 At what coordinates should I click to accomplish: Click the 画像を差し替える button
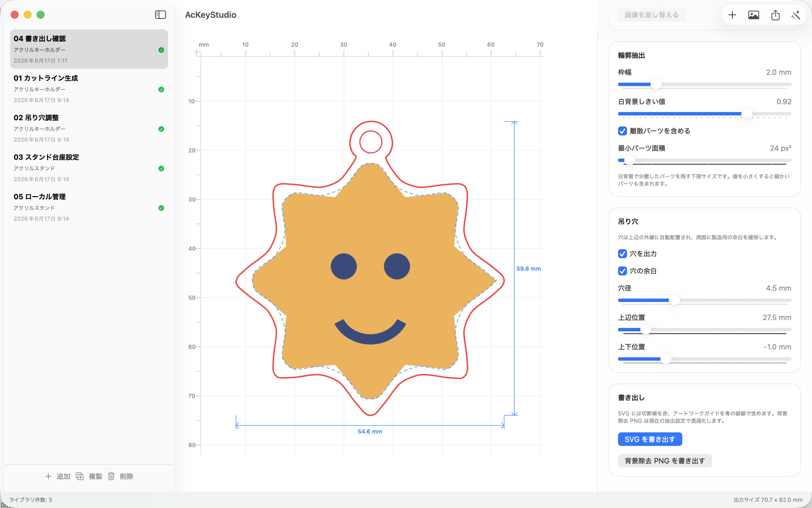[x=652, y=14]
